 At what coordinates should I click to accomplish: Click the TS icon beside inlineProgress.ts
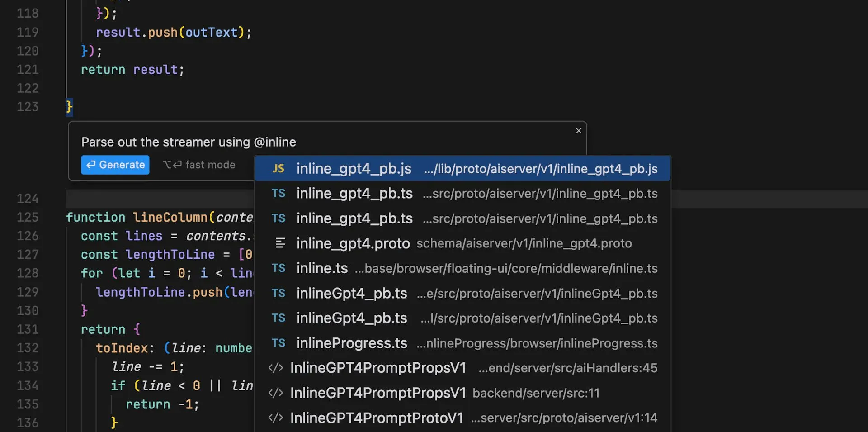click(x=278, y=343)
